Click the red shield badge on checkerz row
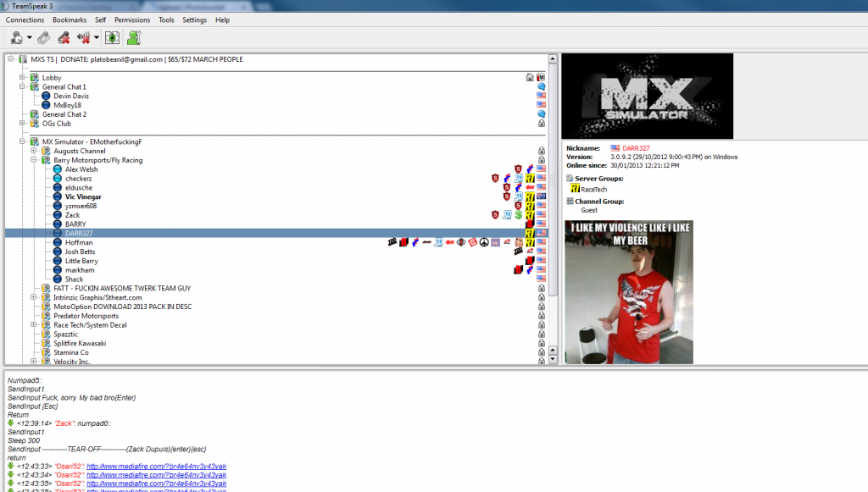Image resolution: width=868 pixels, height=492 pixels. [495, 178]
